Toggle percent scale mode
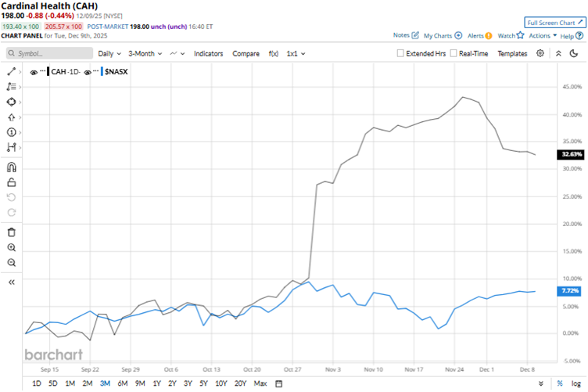This screenshot has height=392, width=588. (x=560, y=383)
